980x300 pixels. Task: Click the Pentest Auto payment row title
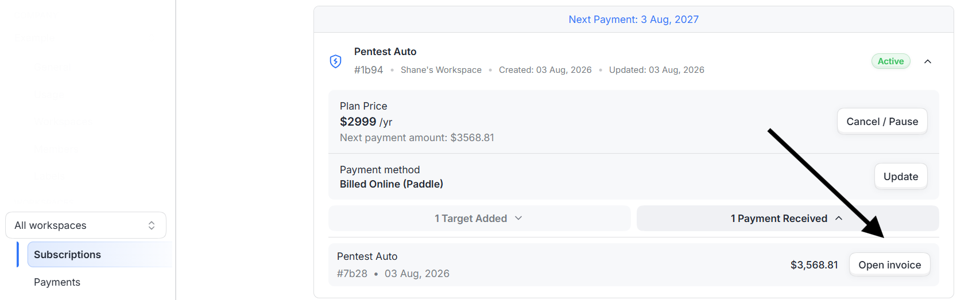pos(367,256)
